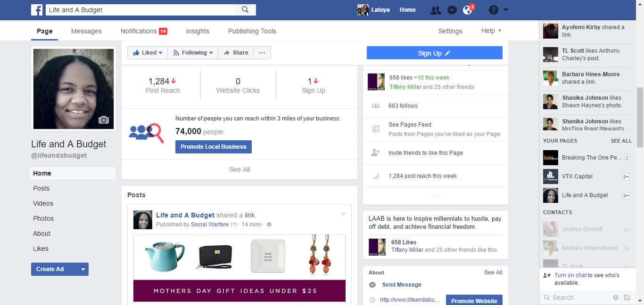This screenshot has height=305, width=644.
Task: Click See All under insights summary
Action: [239, 169]
